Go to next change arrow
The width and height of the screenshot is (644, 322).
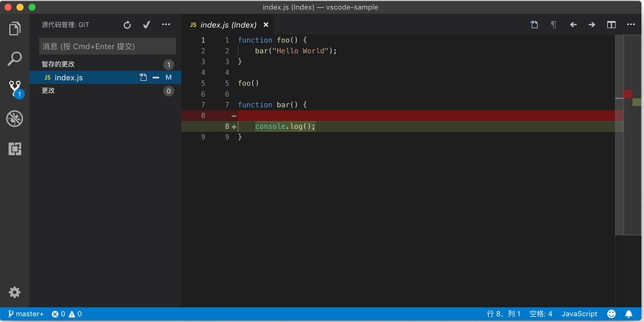point(591,25)
